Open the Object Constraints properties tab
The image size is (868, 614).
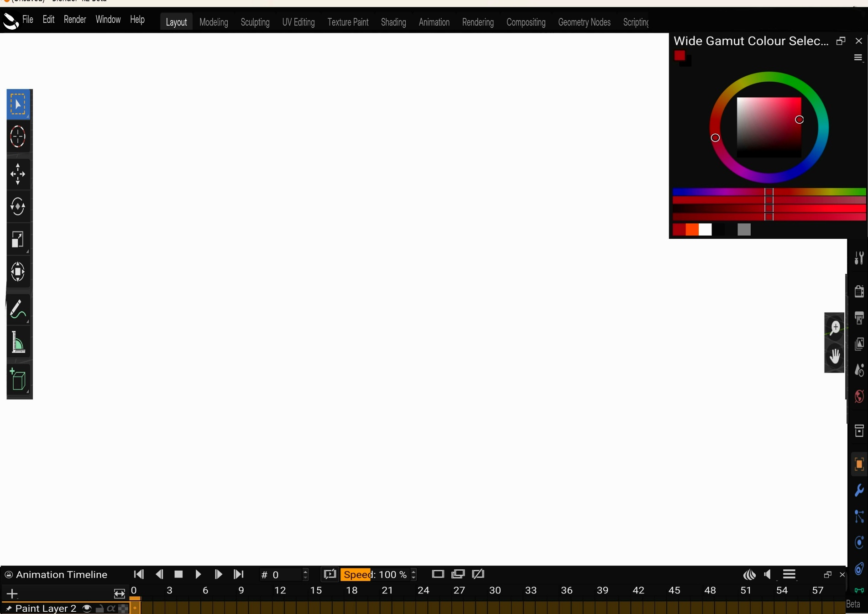pos(859,569)
